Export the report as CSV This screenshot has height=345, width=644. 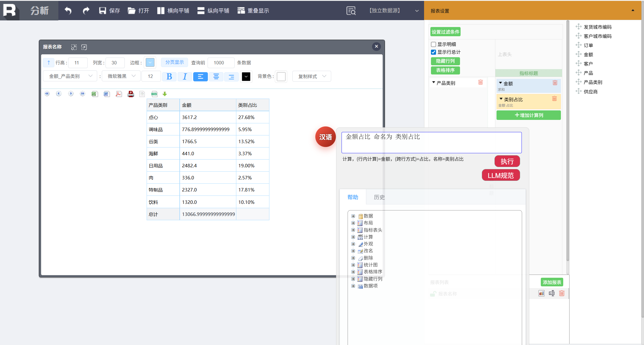[x=154, y=94]
